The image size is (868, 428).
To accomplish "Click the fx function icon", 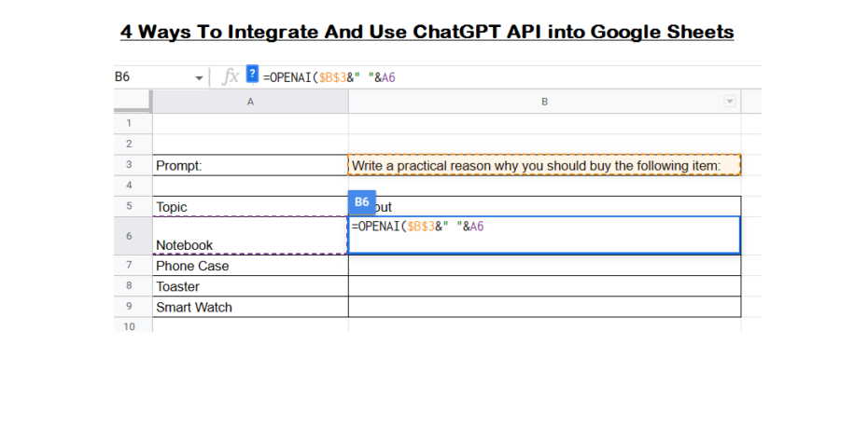I will [x=230, y=76].
